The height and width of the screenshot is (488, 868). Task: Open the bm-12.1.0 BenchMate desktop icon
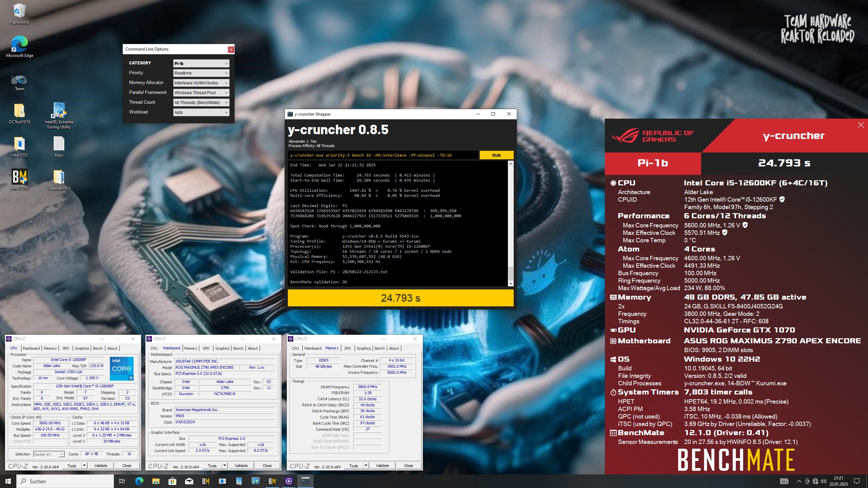19,180
